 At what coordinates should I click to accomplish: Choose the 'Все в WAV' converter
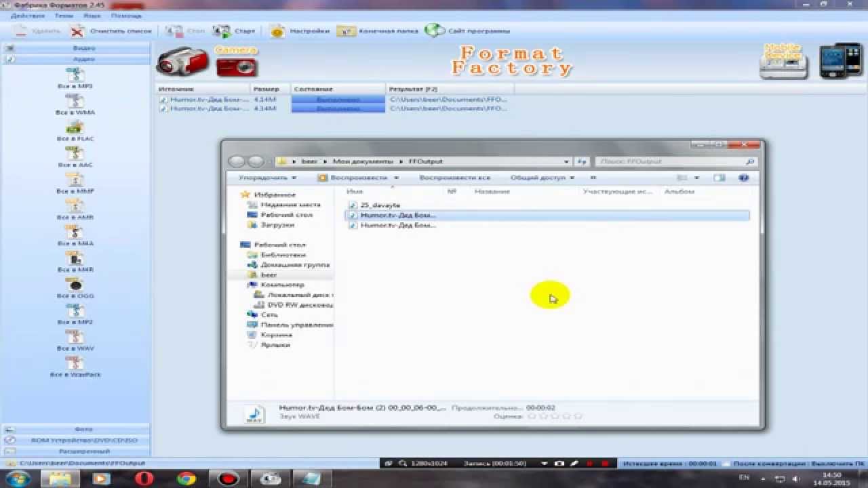75,340
